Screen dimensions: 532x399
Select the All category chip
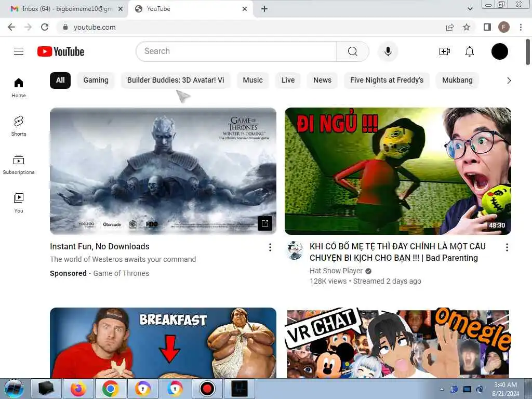[60, 81]
